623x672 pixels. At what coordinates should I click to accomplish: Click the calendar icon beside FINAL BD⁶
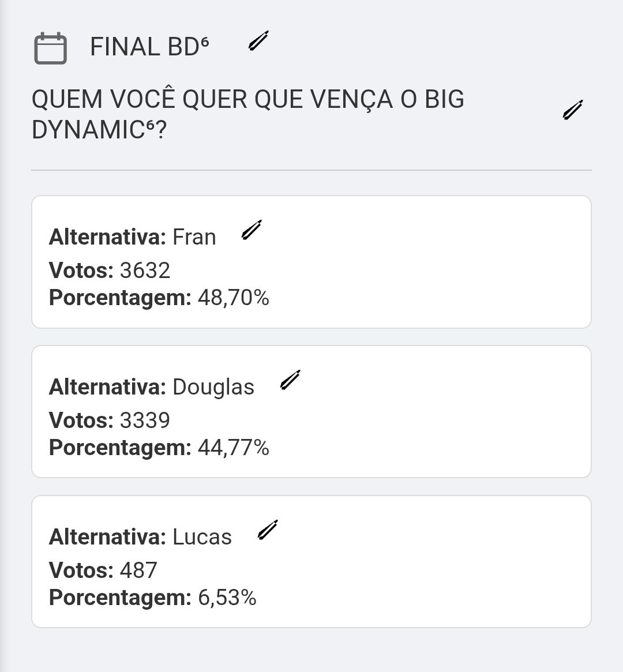[51, 48]
